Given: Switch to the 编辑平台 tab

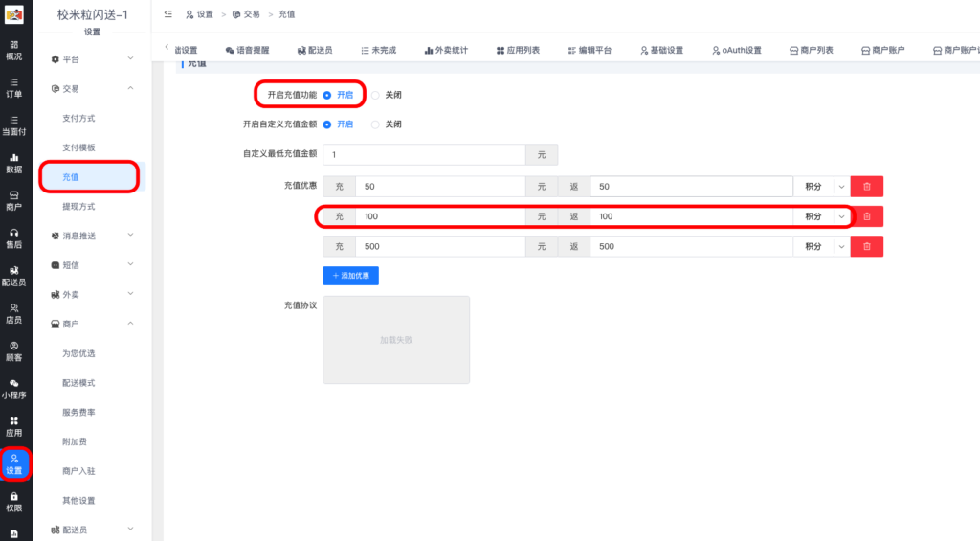Looking at the screenshot, I should click(x=590, y=50).
